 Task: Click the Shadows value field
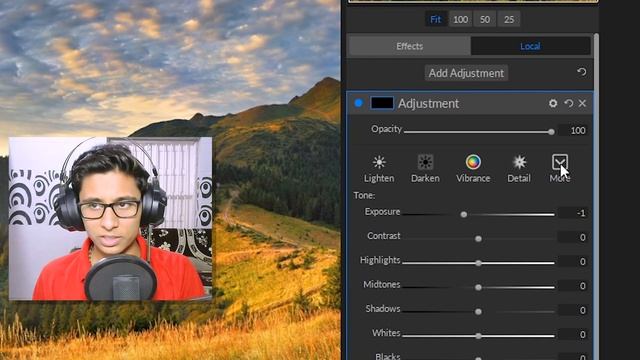coord(573,310)
